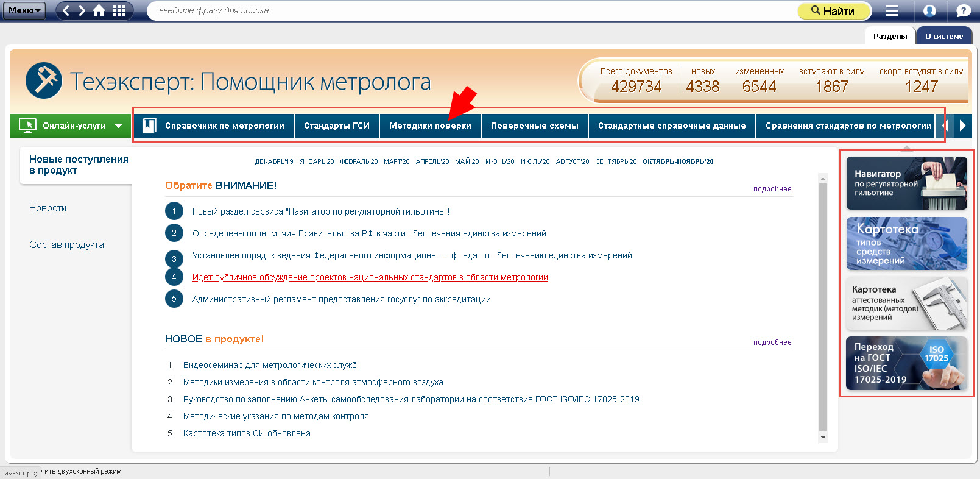Select the МАЙ'20 period link
Screen dimensions: 980x479
467,161
